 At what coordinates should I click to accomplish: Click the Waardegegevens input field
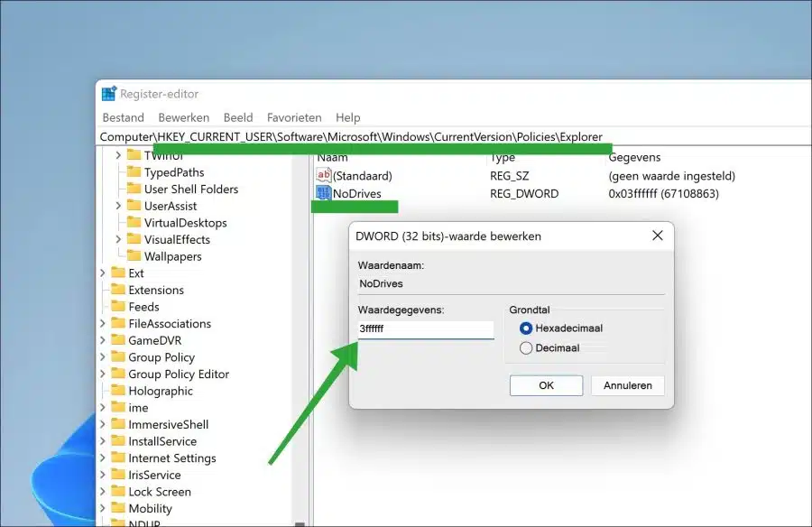point(426,329)
